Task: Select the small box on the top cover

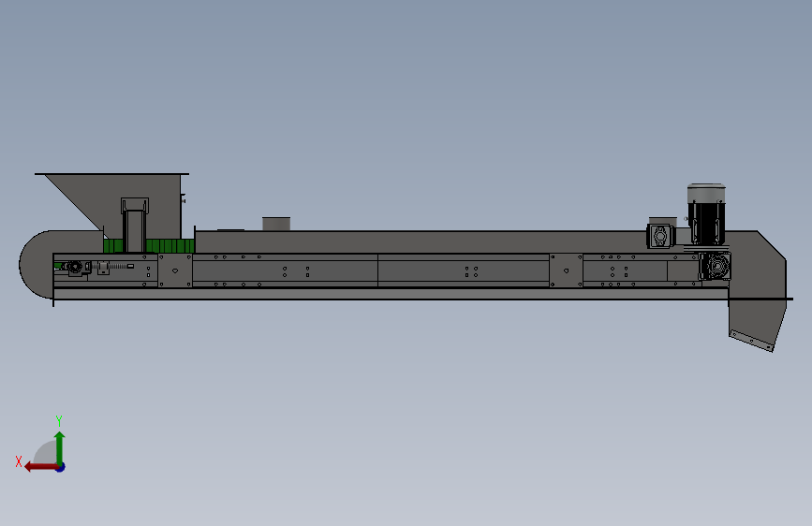Action: [x=276, y=224]
